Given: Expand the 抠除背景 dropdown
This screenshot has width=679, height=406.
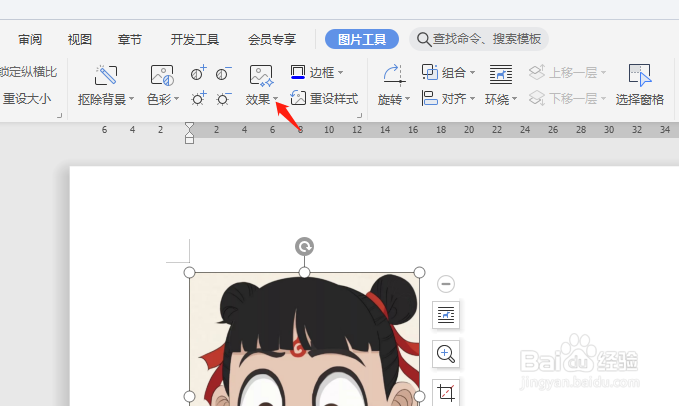Looking at the screenshot, I should click(x=131, y=99).
